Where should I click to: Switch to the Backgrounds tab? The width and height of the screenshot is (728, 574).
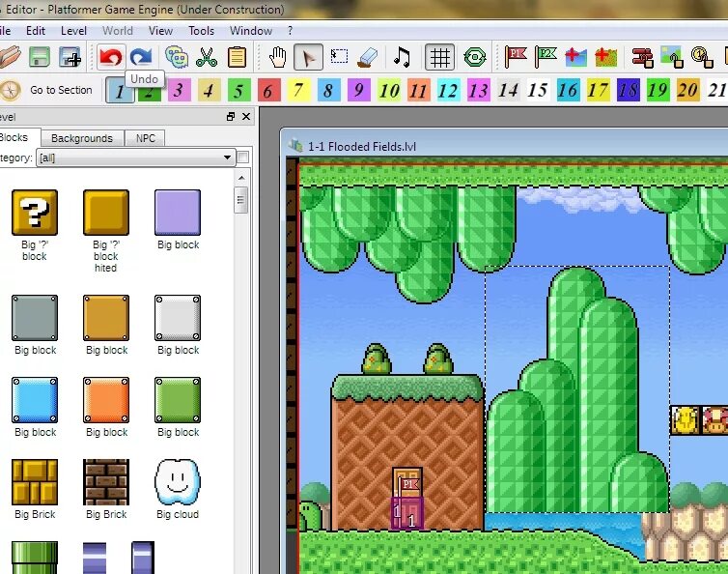coord(82,138)
